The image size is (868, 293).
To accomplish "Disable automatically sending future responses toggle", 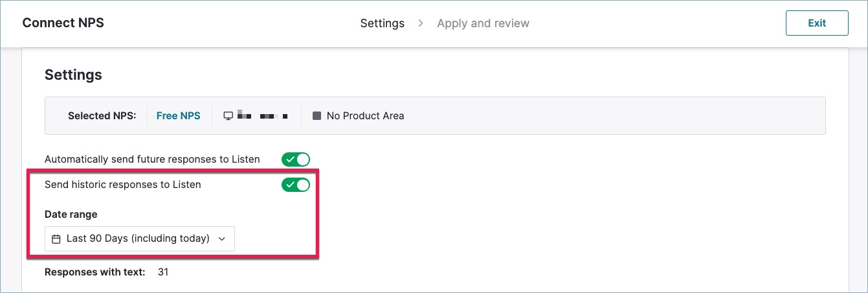I will pyautogui.click(x=296, y=159).
